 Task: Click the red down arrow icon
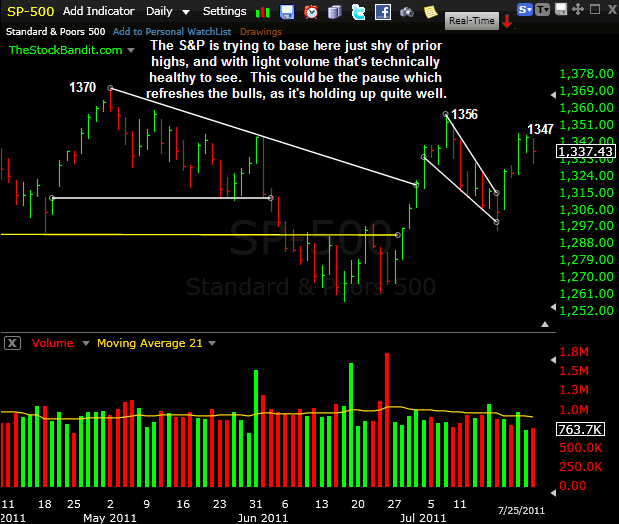(507, 22)
